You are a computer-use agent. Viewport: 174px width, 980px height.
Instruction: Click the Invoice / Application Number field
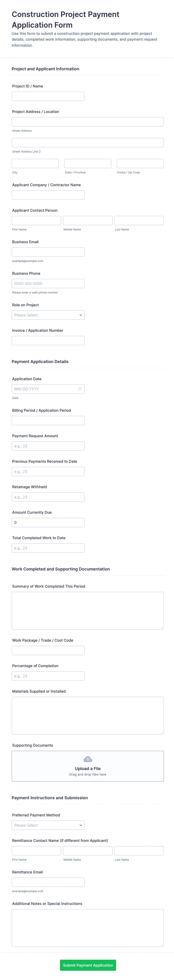point(48,341)
